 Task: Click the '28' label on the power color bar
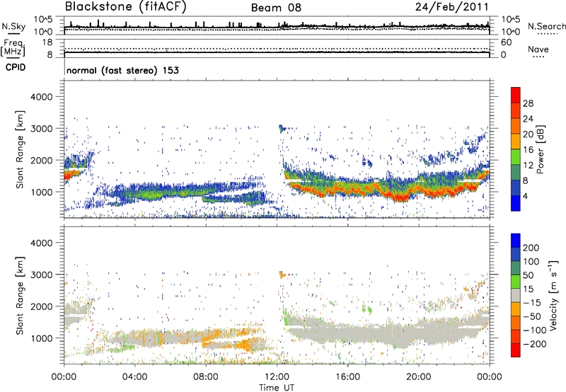pyautogui.click(x=528, y=103)
